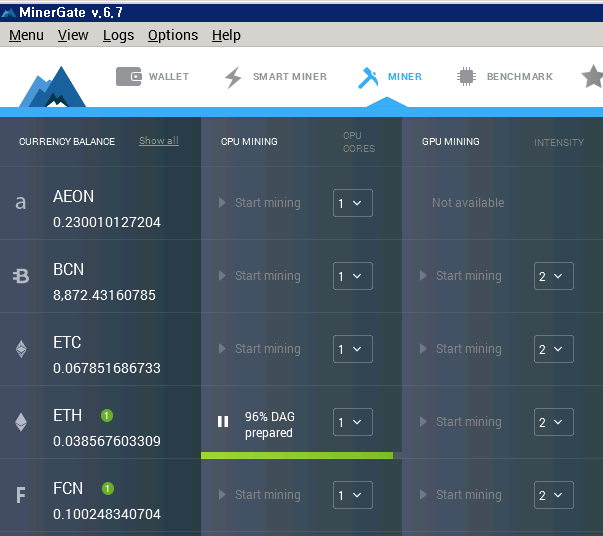Viewport: 603px width, 536px height.
Task: Open the Options menu
Action: (x=173, y=35)
